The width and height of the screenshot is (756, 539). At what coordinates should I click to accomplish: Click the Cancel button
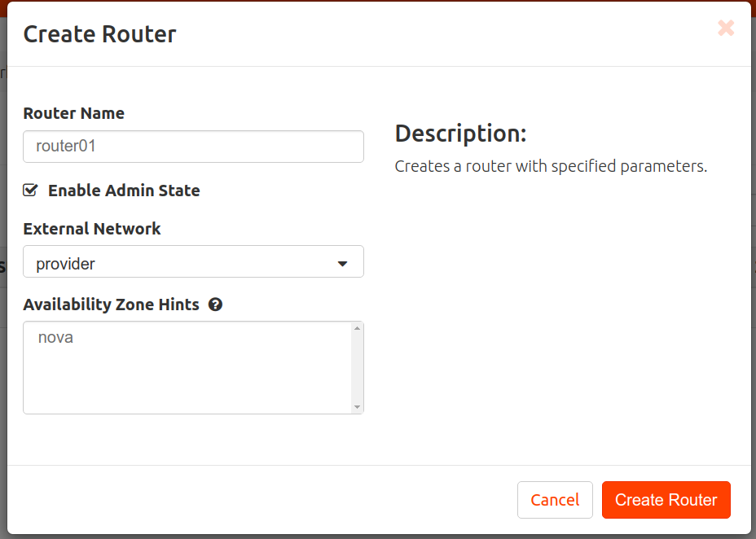pos(555,500)
